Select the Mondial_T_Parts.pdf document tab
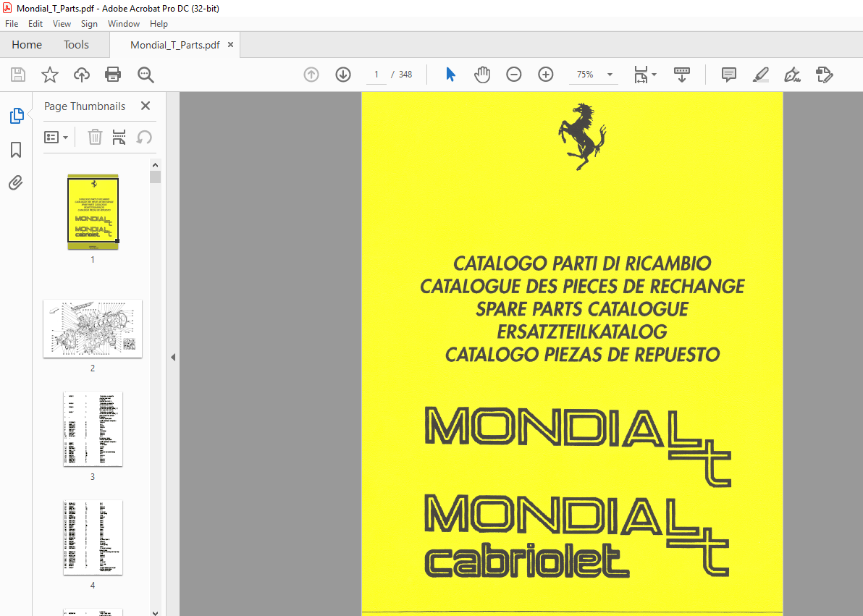The width and height of the screenshot is (863, 616). (175, 45)
